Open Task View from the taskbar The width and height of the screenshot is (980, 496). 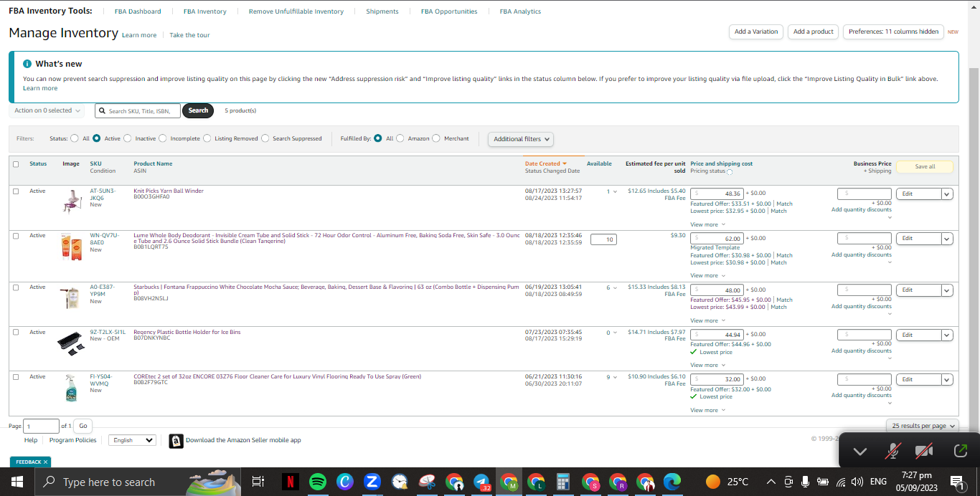[258, 482]
